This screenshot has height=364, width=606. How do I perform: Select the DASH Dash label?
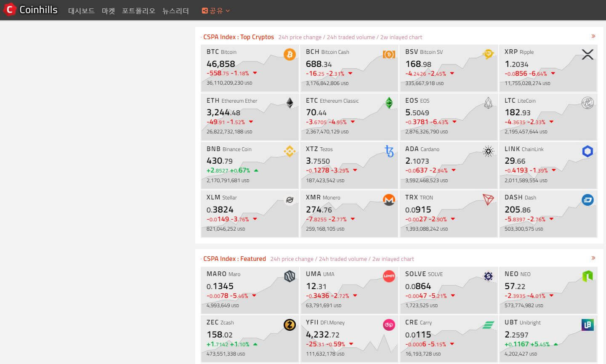(x=520, y=197)
